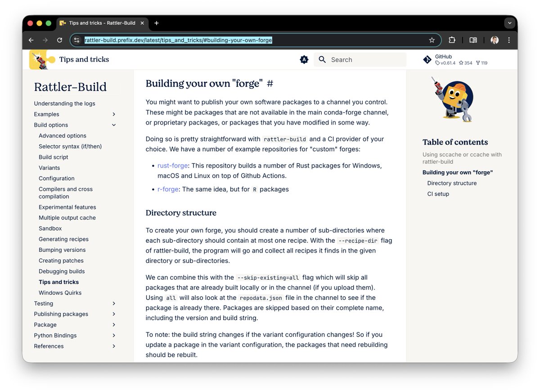Screen dimensions: 540x392
Task: Open Bumping versions page
Action: click(62, 250)
